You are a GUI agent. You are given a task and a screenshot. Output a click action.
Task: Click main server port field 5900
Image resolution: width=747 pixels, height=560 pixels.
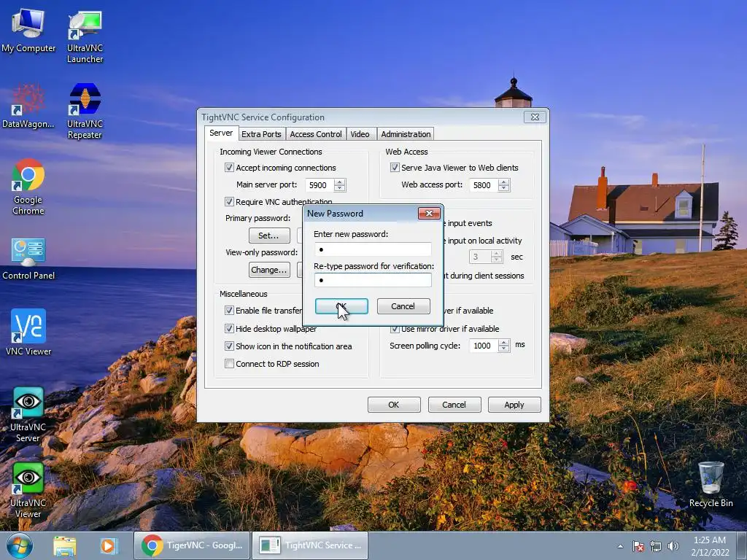point(320,185)
